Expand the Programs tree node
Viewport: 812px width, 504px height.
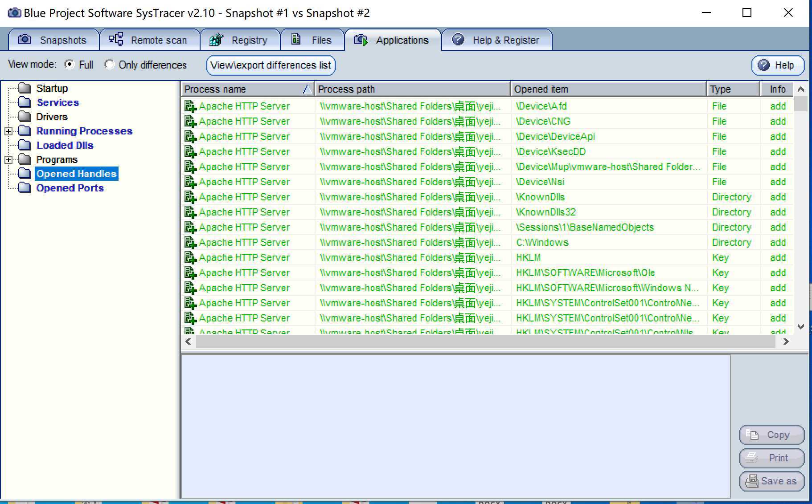point(8,159)
